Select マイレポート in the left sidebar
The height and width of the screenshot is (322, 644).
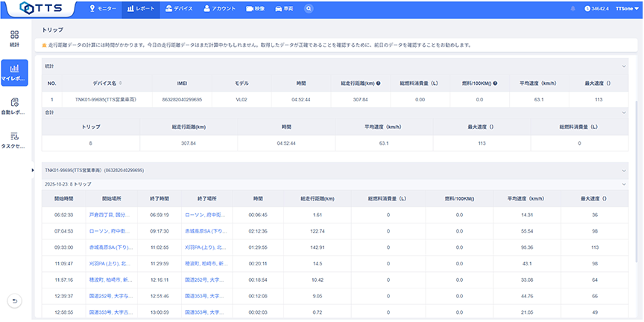pyautogui.click(x=14, y=72)
